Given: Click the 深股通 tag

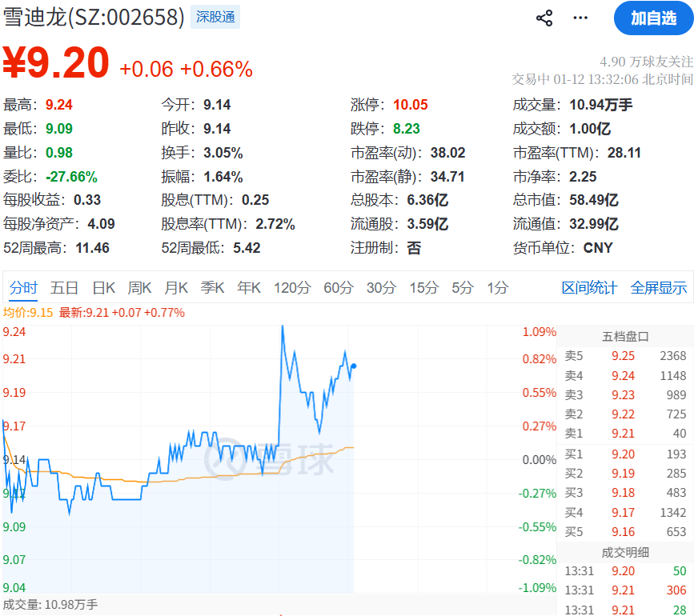Looking at the screenshot, I should (x=215, y=17).
